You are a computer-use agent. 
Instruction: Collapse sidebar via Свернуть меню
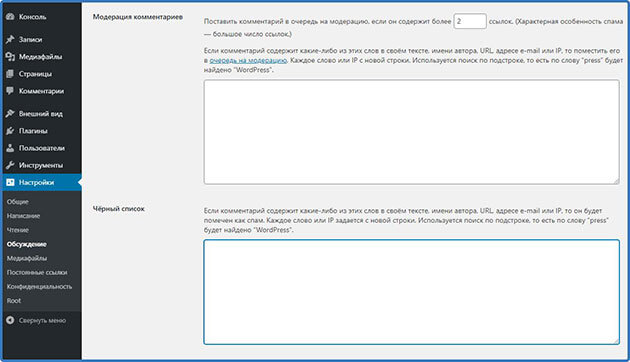[42, 320]
